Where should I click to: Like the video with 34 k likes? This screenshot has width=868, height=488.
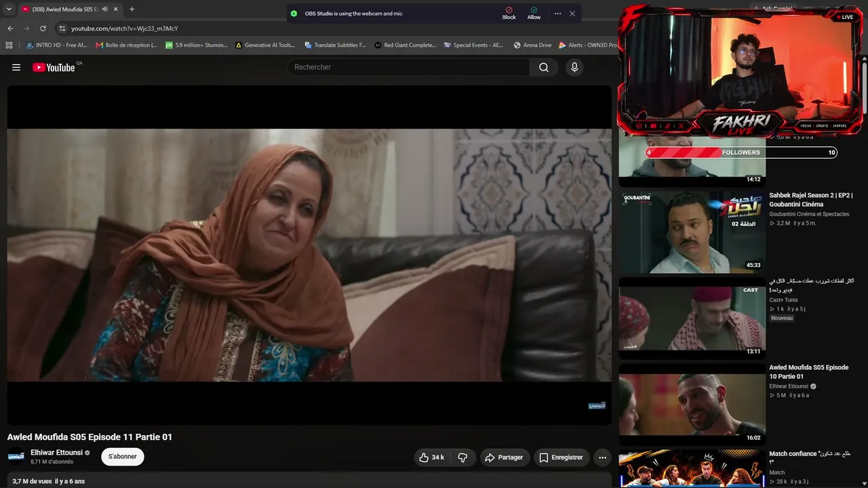[431, 457]
